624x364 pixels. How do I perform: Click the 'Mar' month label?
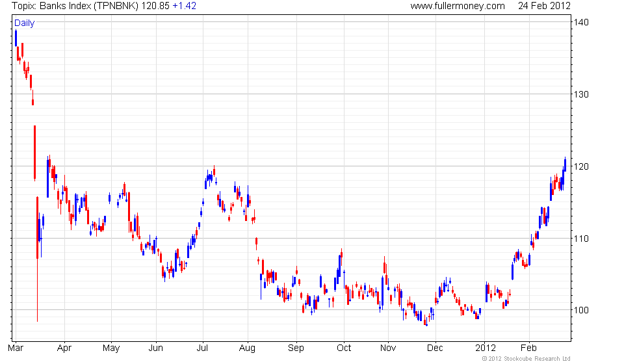16,348
